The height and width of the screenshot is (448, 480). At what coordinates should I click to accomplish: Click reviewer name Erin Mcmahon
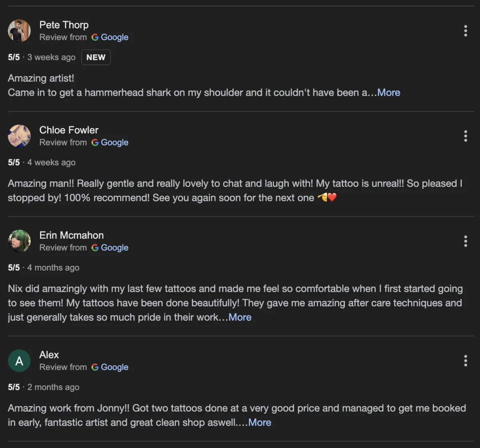(x=72, y=235)
